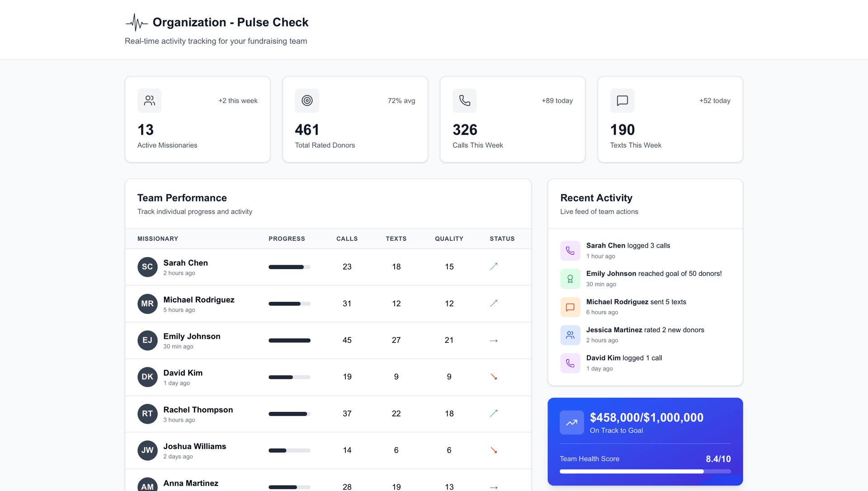Click the pulse heartbeat logo icon
Image resolution: width=868 pixels, height=491 pixels.
click(137, 22)
